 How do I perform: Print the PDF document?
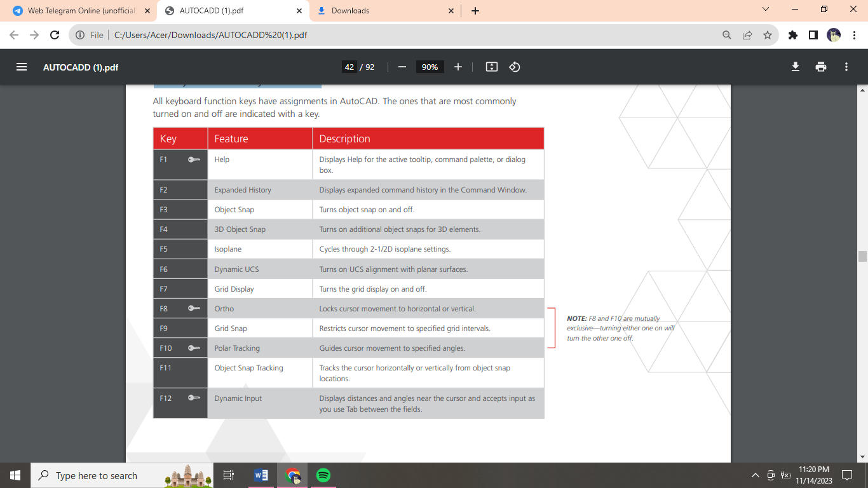(x=821, y=67)
